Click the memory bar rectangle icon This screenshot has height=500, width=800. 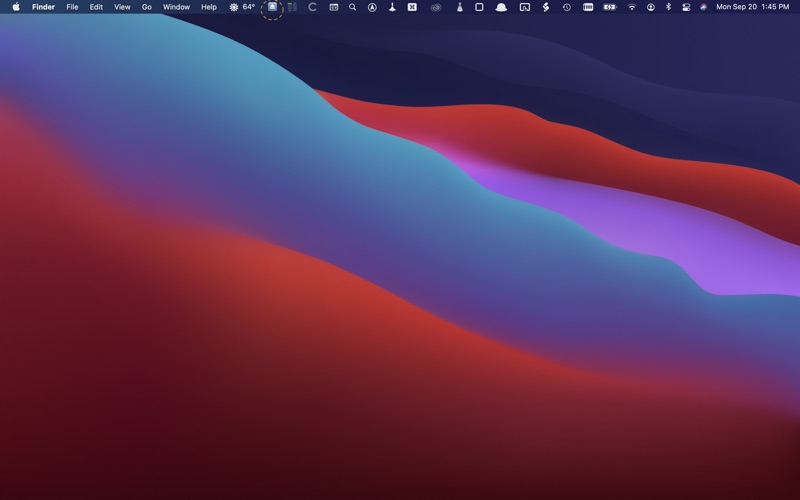click(588, 7)
